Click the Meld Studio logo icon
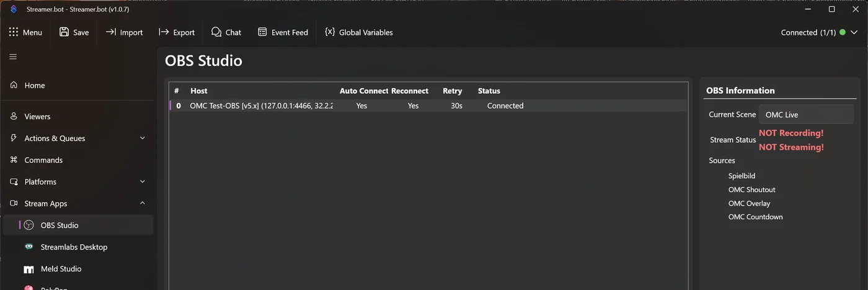Viewport: 868px width, 290px height. point(29,269)
